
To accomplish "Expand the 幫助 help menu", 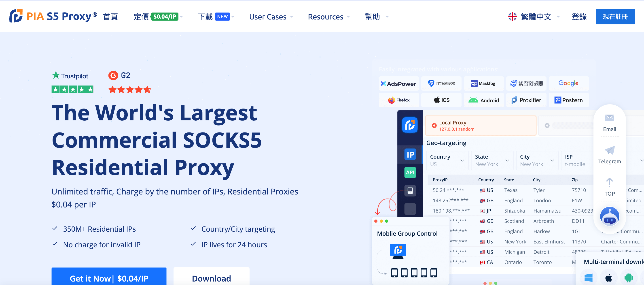I will (x=377, y=17).
